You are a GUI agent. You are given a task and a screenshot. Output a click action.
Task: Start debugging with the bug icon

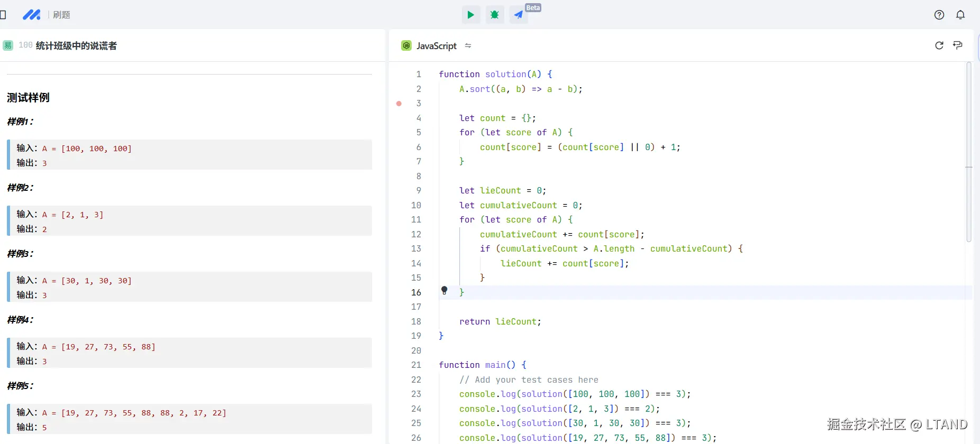tap(495, 15)
